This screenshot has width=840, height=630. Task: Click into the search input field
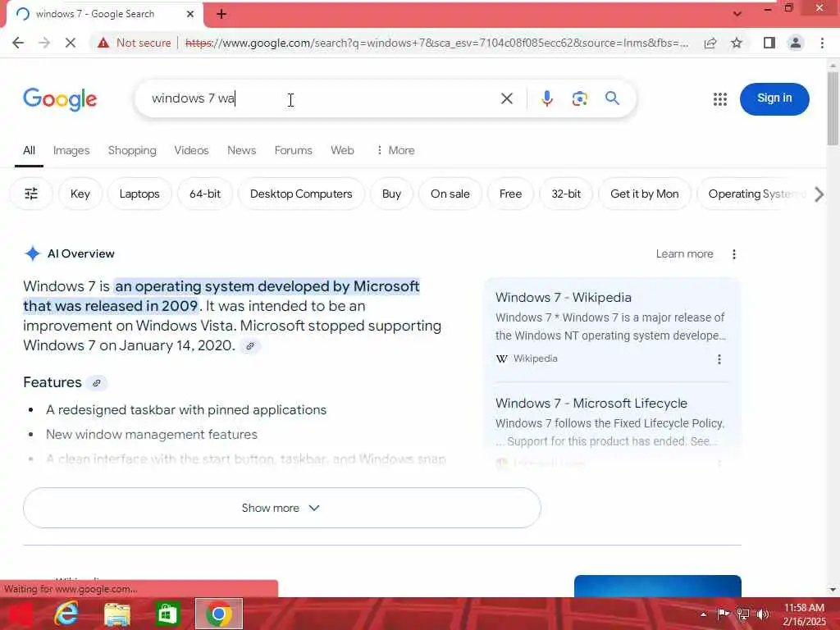[x=322, y=98]
